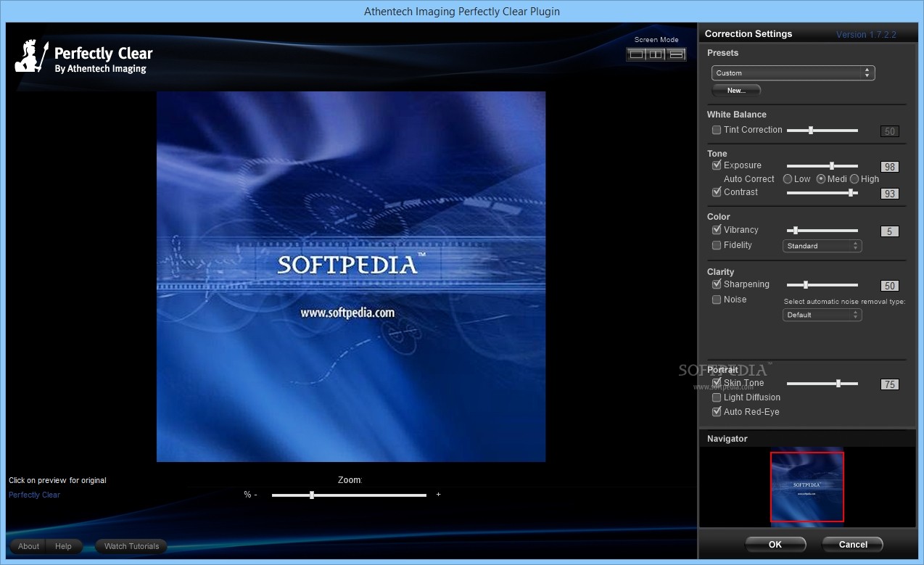Enable the Fidelity checkbox
The image size is (924, 565).
pyautogui.click(x=717, y=245)
